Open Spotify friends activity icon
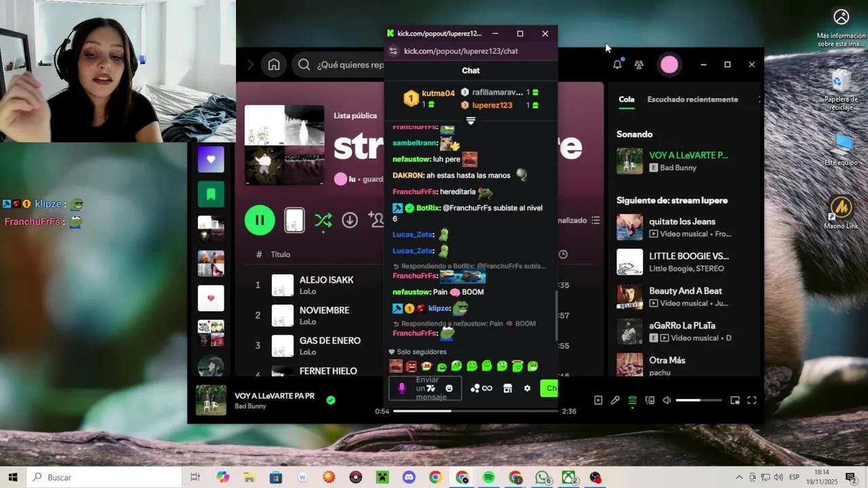Screen dimensions: 868x488 coord(639,64)
